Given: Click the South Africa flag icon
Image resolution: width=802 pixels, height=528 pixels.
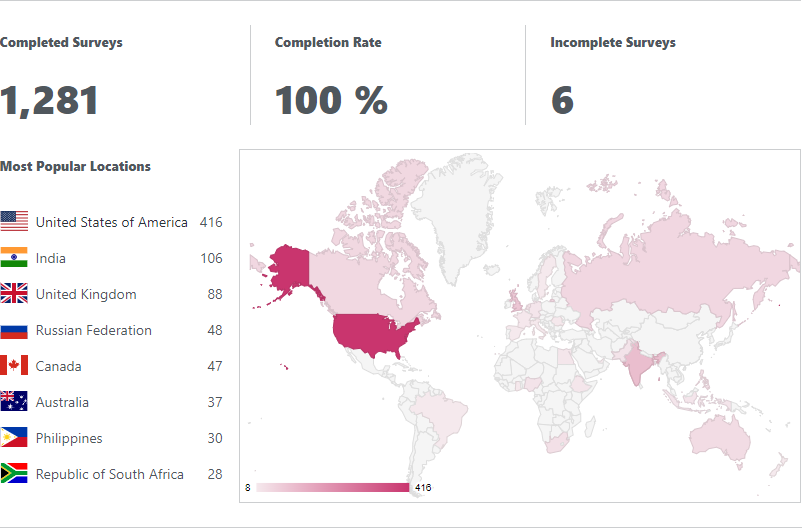Looking at the screenshot, I should tap(14, 474).
